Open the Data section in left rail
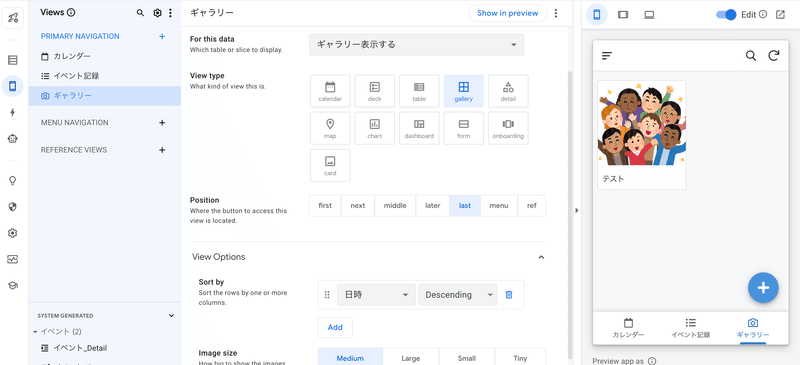Screen dimensions: 800x365 tap(13, 60)
